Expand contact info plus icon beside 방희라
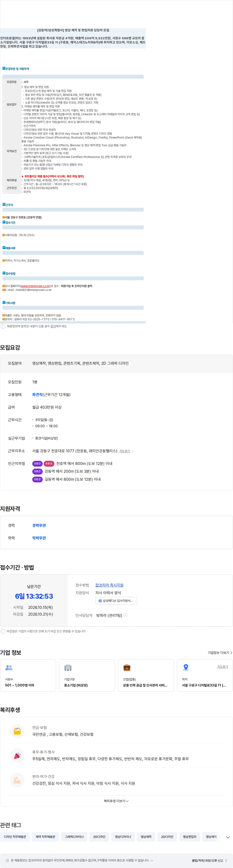The height and width of the screenshot is (868, 233). tap(125, 615)
